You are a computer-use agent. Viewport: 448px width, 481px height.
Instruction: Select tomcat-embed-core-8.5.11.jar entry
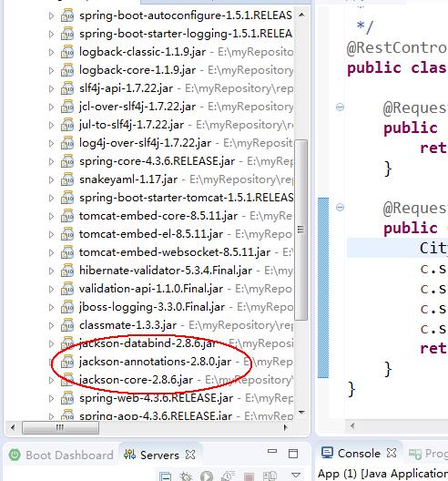tap(158, 216)
